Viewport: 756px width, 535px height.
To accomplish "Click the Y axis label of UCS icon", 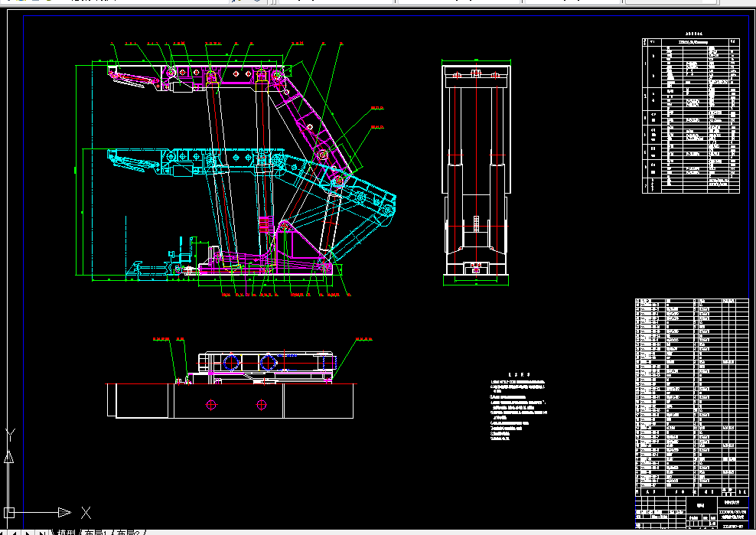I will (x=10, y=435).
